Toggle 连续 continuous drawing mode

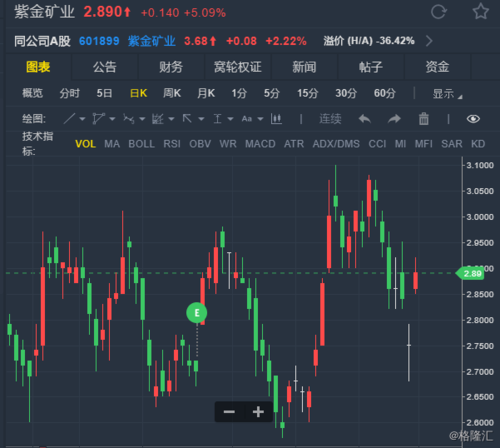(330, 119)
